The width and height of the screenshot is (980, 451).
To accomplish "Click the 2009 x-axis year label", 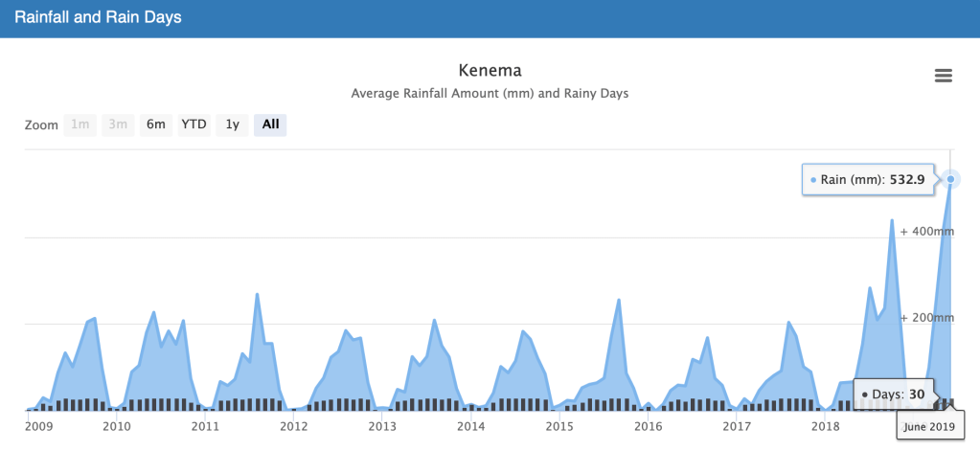I will point(37,426).
